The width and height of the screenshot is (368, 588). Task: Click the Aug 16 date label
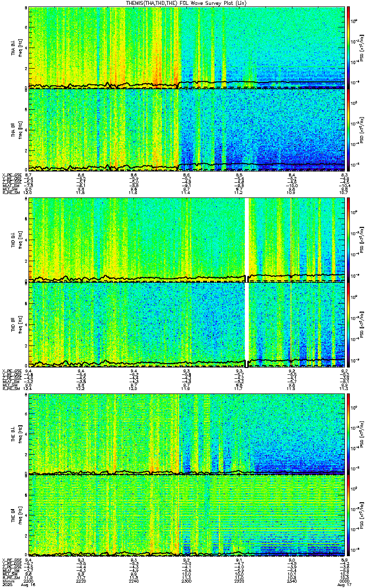click(28, 585)
